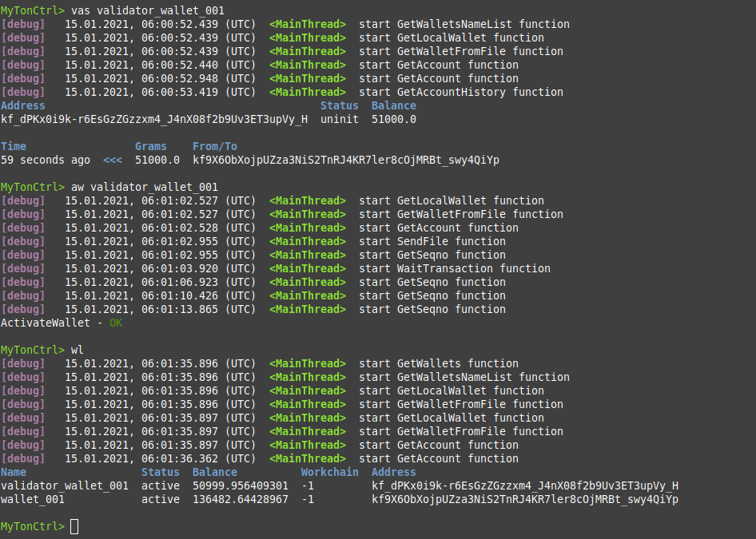Viewport: 756px width, 539px height.
Task: Click the wallet_001 name in the wallet list
Action: (33, 499)
